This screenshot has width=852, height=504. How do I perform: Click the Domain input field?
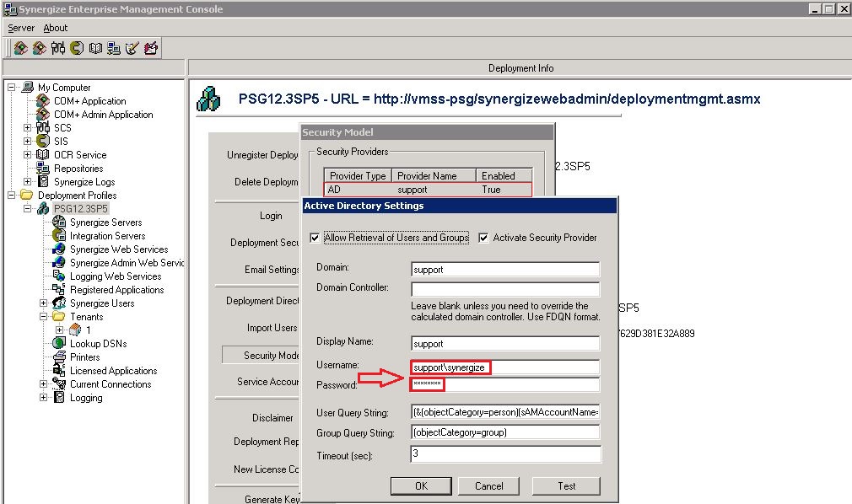pyautogui.click(x=505, y=270)
